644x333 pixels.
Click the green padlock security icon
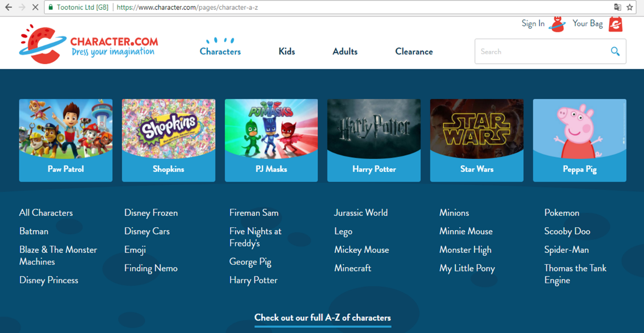pos(51,7)
